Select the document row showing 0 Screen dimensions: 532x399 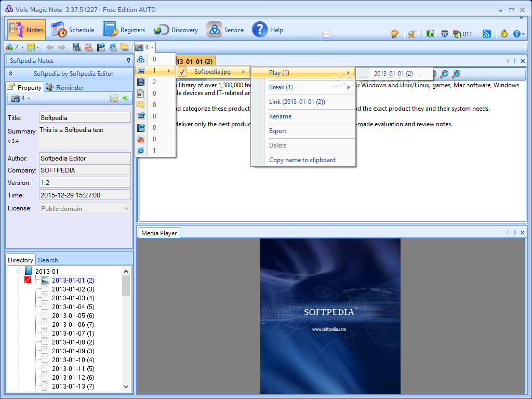(155, 94)
